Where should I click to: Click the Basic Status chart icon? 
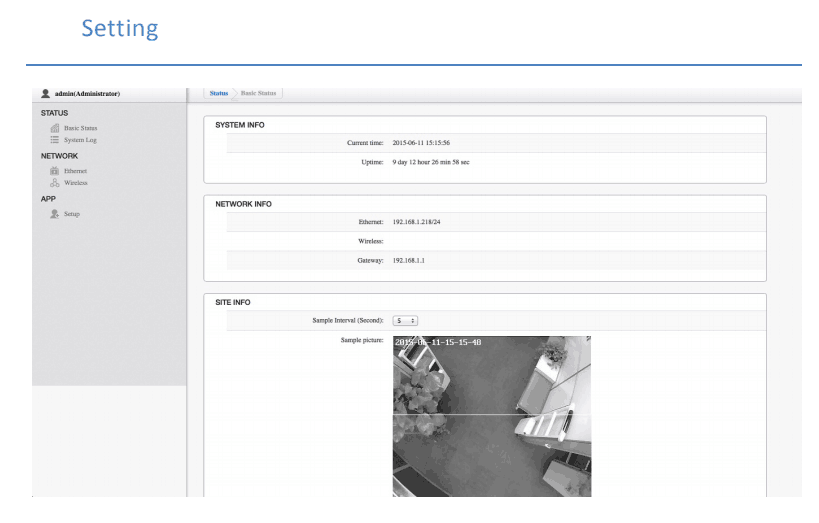coord(54,128)
